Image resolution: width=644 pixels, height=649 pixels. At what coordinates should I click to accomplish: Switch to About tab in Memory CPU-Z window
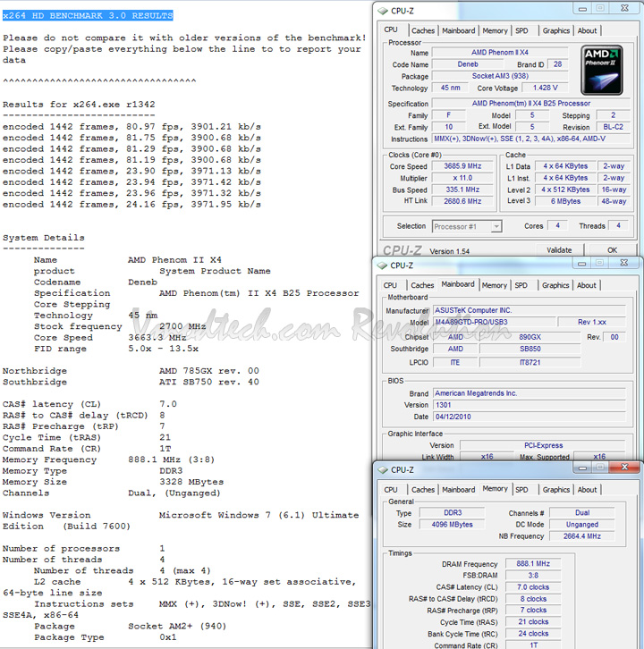(x=588, y=490)
